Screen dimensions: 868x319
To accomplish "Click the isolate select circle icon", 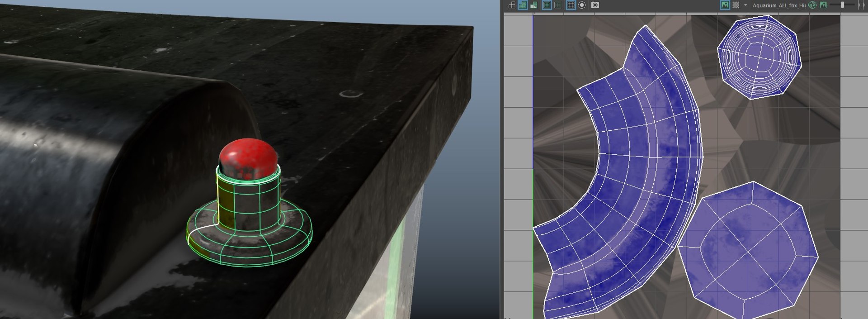I will (582, 5).
